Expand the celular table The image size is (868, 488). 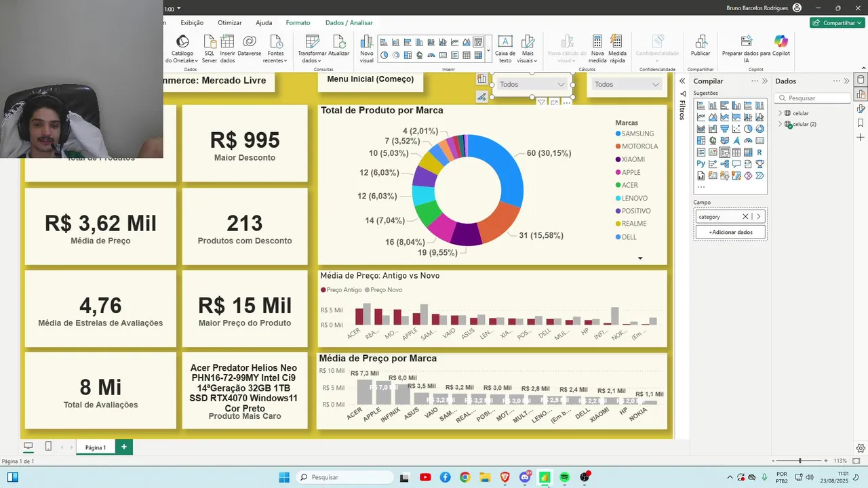[780, 113]
